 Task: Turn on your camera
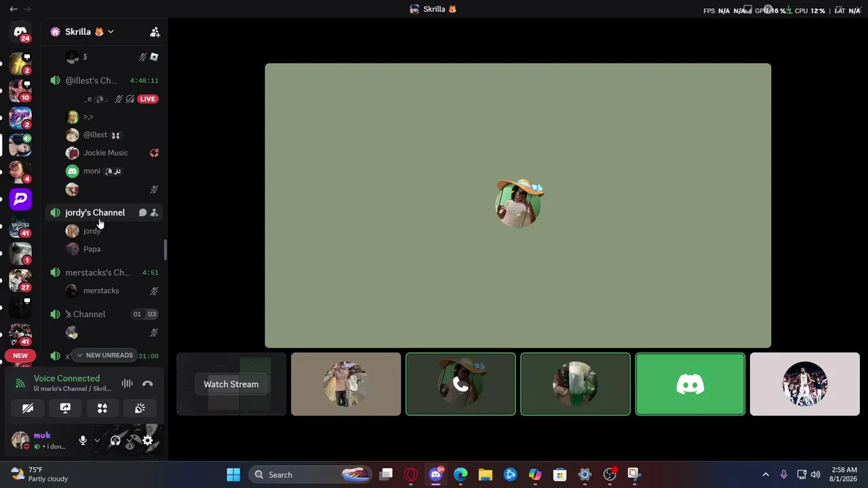[x=28, y=408]
